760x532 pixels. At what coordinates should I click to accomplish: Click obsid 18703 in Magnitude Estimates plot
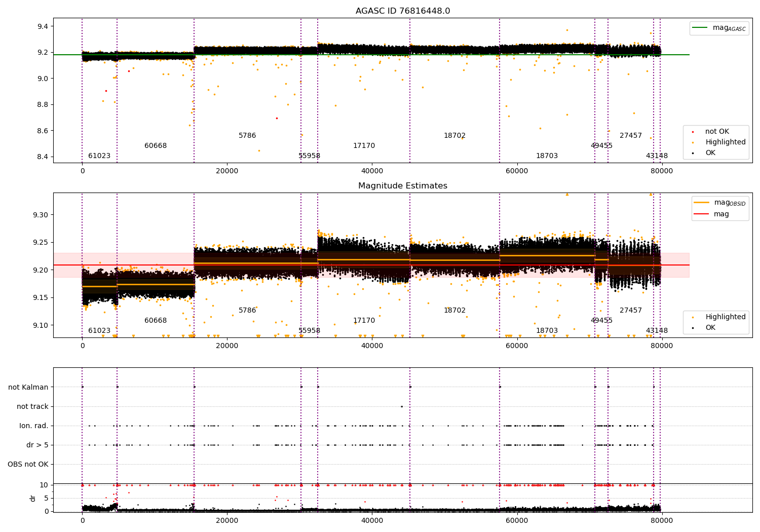point(547,331)
